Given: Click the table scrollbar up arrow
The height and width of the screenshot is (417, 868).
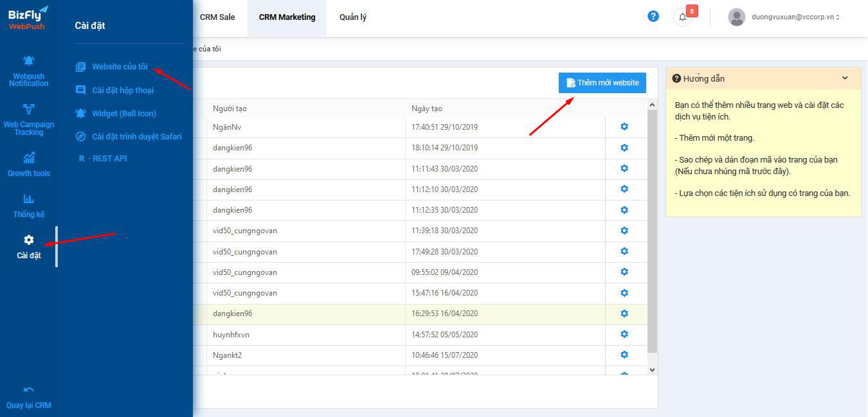Looking at the screenshot, I should click(x=653, y=105).
